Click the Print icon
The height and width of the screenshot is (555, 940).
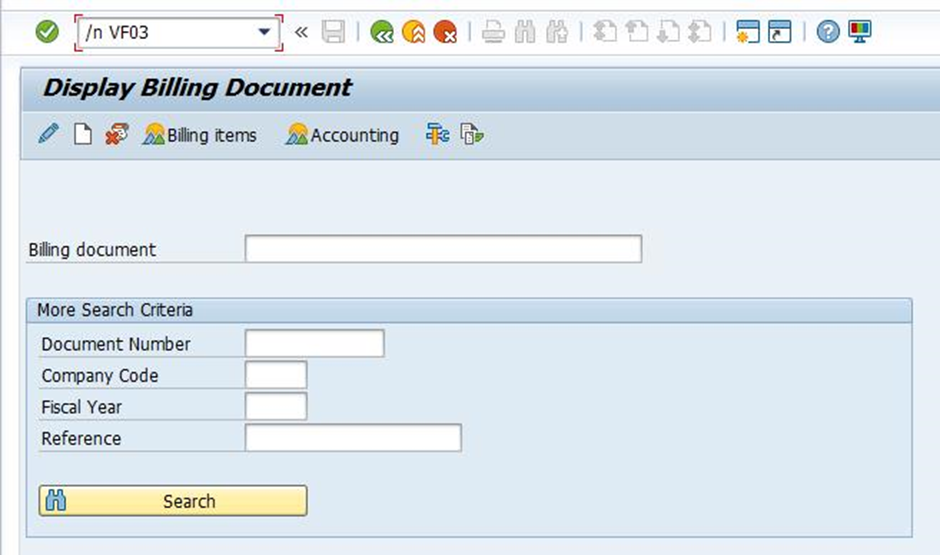pos(493,32)
